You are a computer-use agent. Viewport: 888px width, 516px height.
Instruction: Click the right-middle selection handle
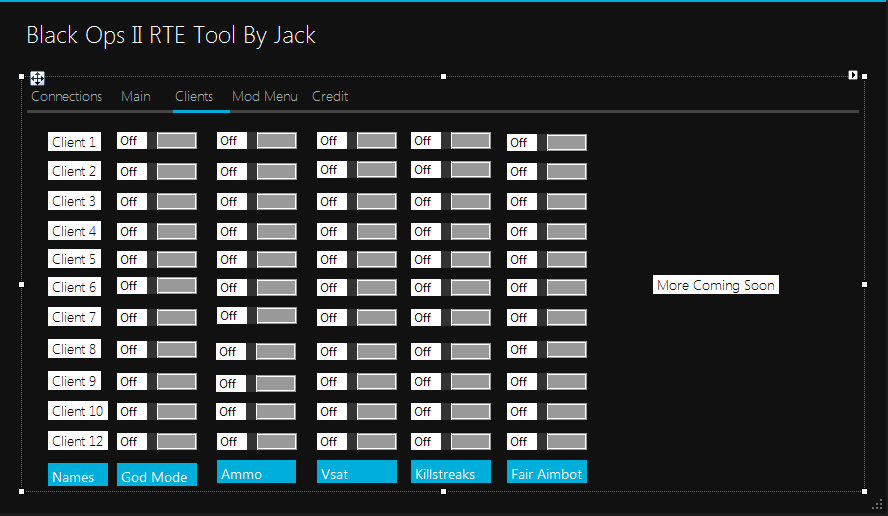pyautogui.click(x=864, y=284)
